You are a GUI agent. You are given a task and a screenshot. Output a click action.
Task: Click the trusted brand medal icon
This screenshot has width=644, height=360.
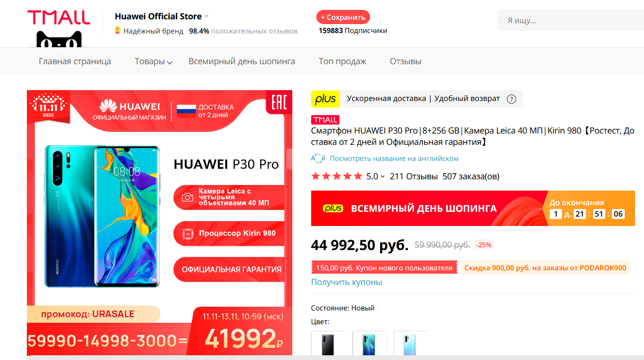(x=117, y=31)
